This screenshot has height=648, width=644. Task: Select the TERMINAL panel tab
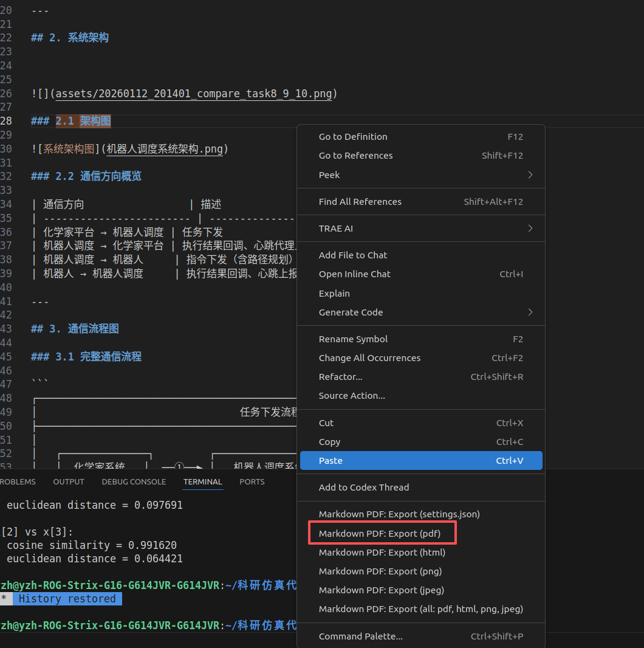pos(202,482)
